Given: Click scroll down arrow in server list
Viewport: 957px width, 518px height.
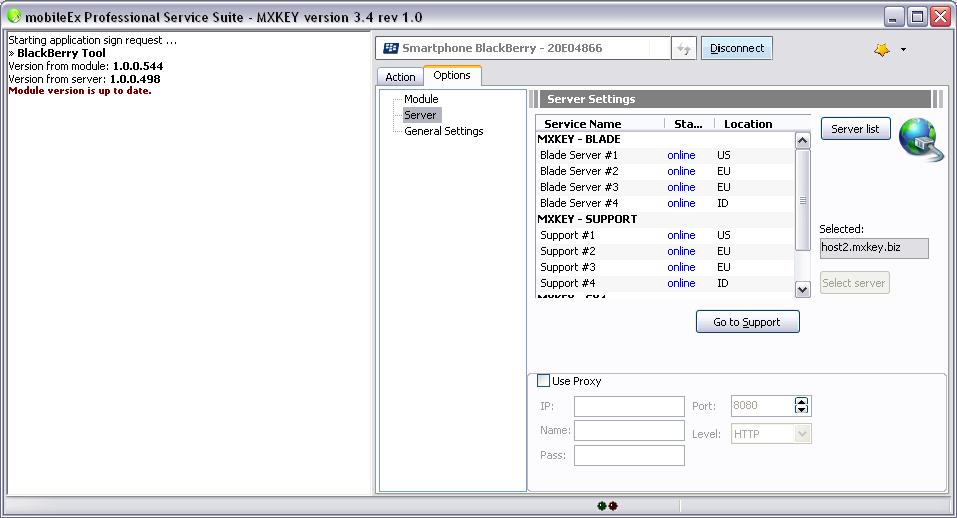Looking at the screenshot, I should point(802,289).
